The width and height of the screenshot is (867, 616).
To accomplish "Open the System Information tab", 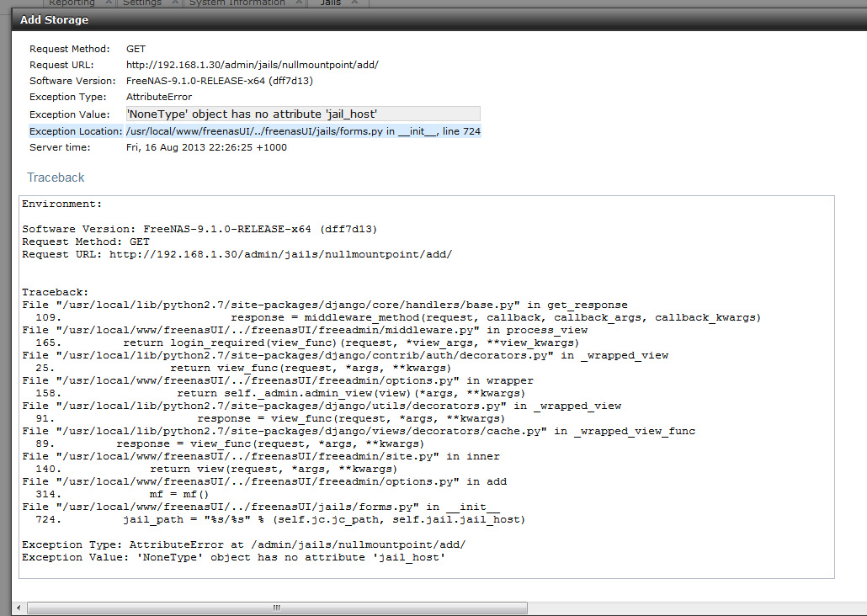I will 237,3.
